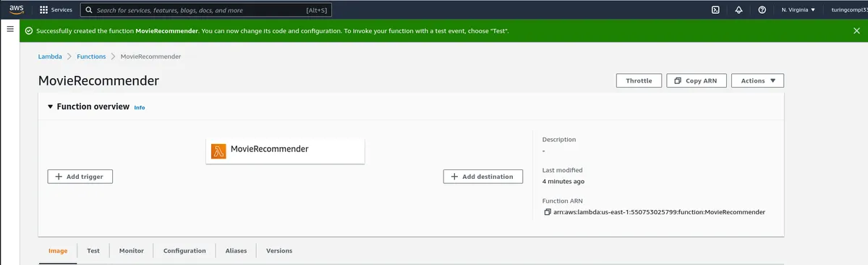The image size is (868, 265).
Task: Switch to the Aliases tab
Action: pyautogui.click(x=236, y=251)
